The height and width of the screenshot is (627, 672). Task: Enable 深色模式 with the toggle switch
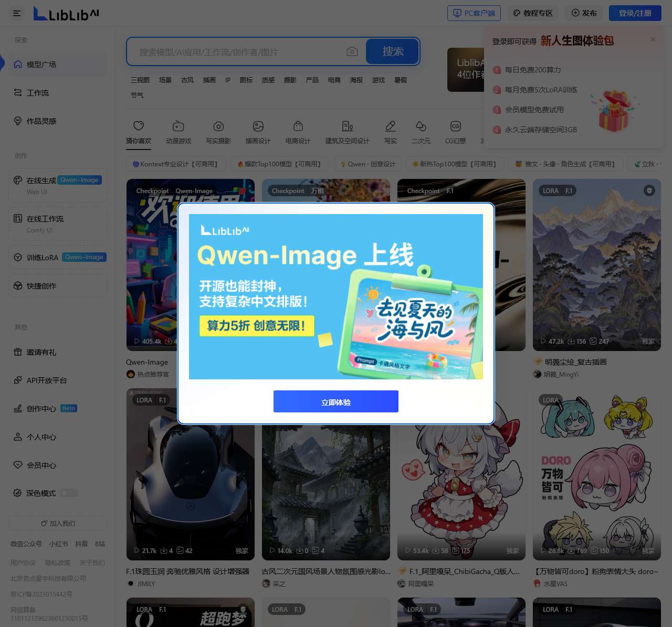69,493
